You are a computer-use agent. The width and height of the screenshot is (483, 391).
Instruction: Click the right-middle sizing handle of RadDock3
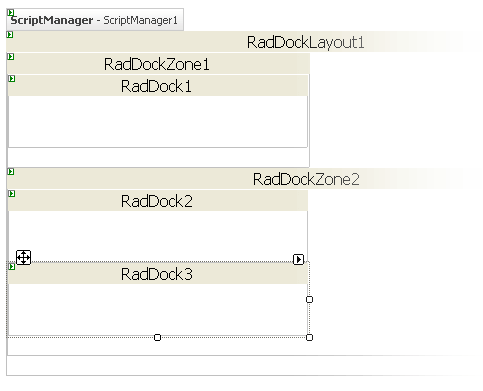[x=309, y=299]
